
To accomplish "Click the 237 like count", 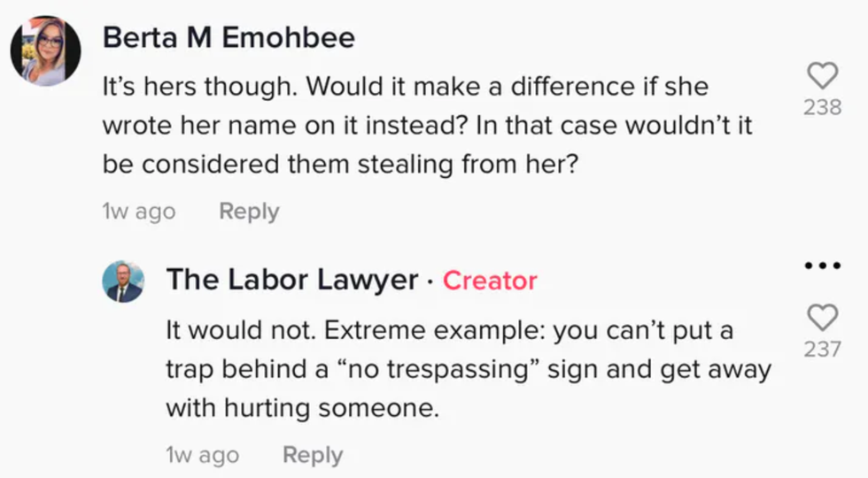I will (x=824, y=349).
